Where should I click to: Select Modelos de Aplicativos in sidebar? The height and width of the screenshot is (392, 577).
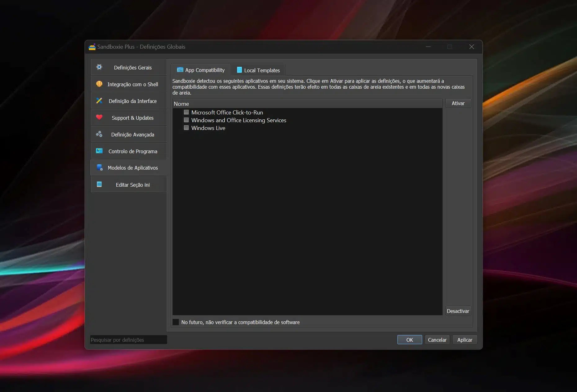pos(129,168)
